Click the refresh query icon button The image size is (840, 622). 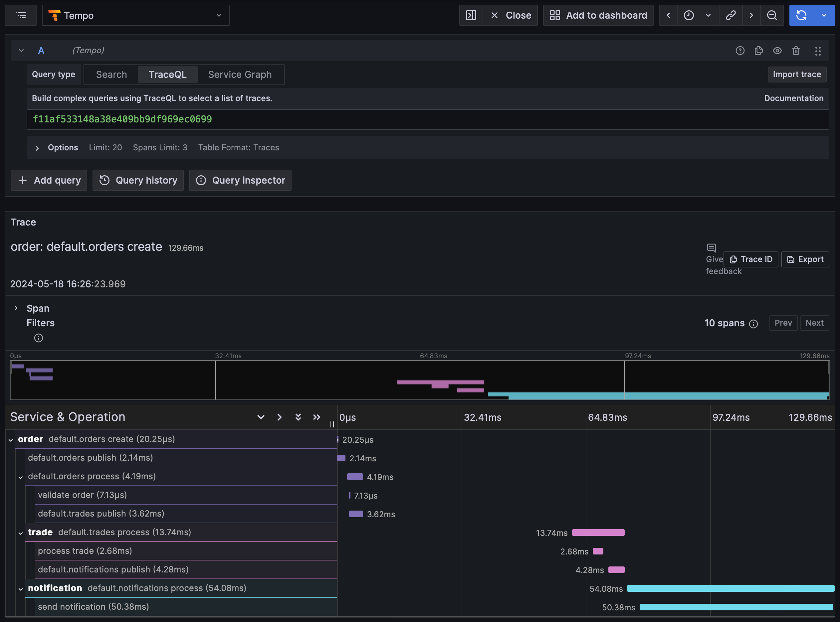point(801,15)
